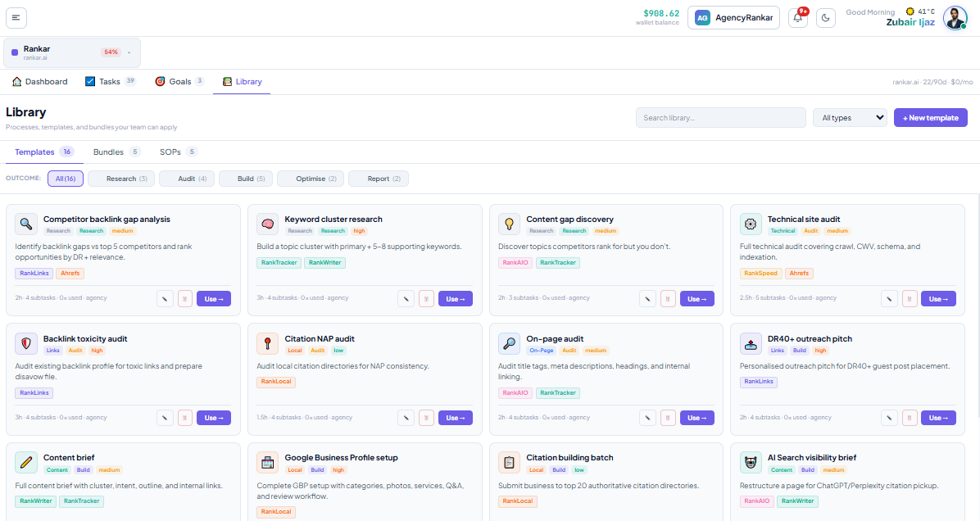Use the Content gap discovery template

pyautogui.click(x=696, y=299)
